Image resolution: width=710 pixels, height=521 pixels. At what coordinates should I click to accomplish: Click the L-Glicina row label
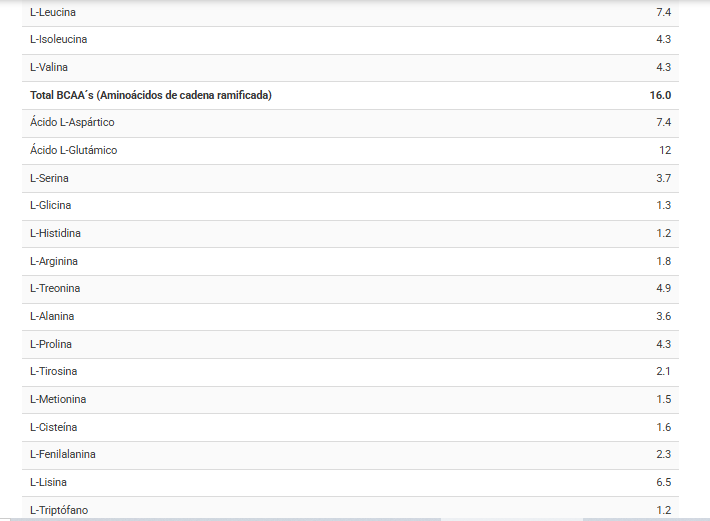[x=51, y=205]
